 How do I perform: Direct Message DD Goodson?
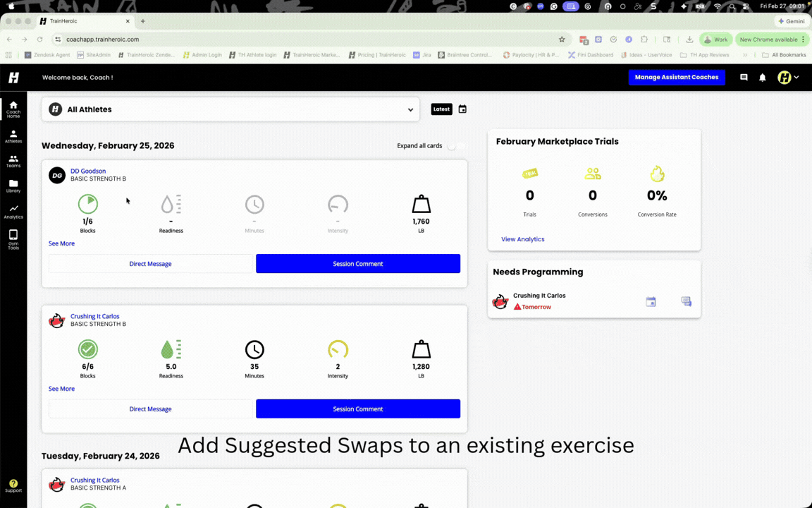(x=150, y=263)
